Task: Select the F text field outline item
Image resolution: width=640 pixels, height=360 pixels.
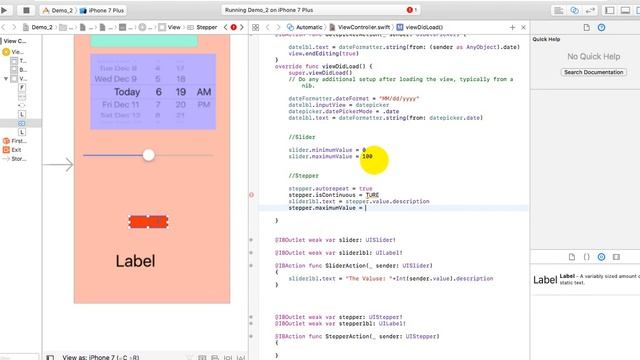Action: click(x=22, y=87)
